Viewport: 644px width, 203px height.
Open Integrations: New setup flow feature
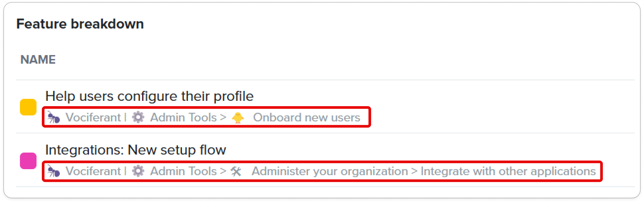tap(135, 150)
